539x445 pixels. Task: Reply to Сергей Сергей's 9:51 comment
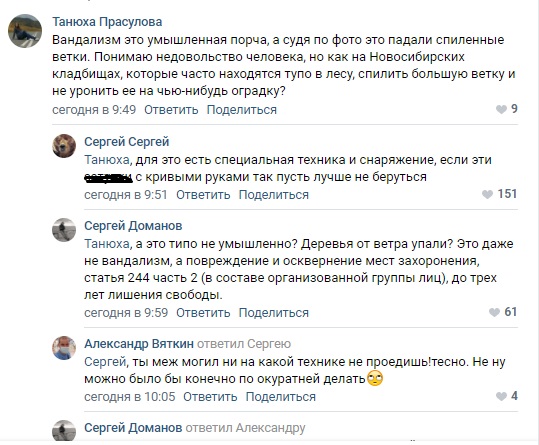point(203,194)
